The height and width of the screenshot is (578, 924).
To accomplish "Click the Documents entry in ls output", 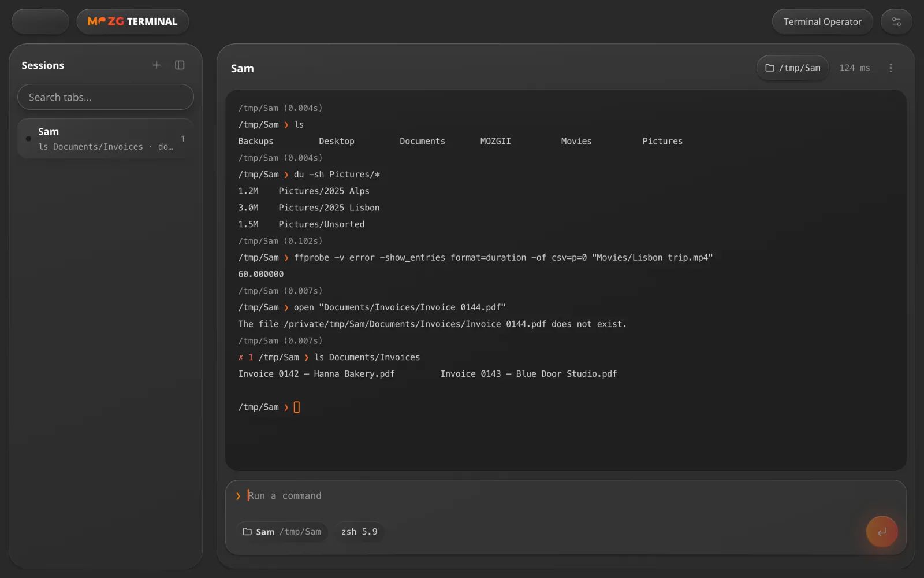I will [x=423, y=141].
